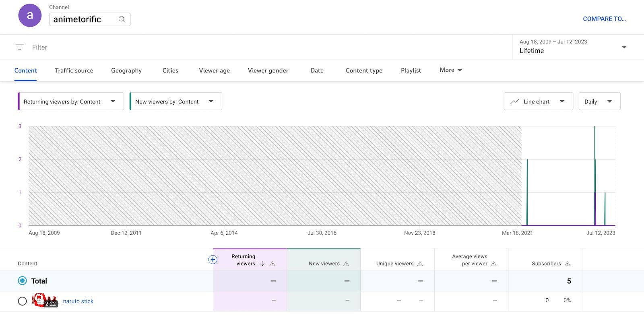Click the naruto stick video thumbnail

click(45, 301)
